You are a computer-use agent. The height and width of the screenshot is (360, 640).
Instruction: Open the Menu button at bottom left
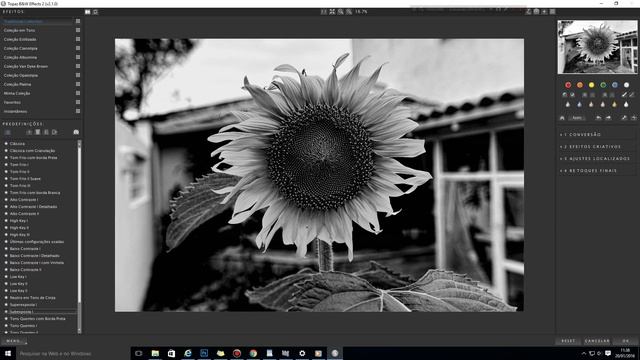tap(13, 341)
